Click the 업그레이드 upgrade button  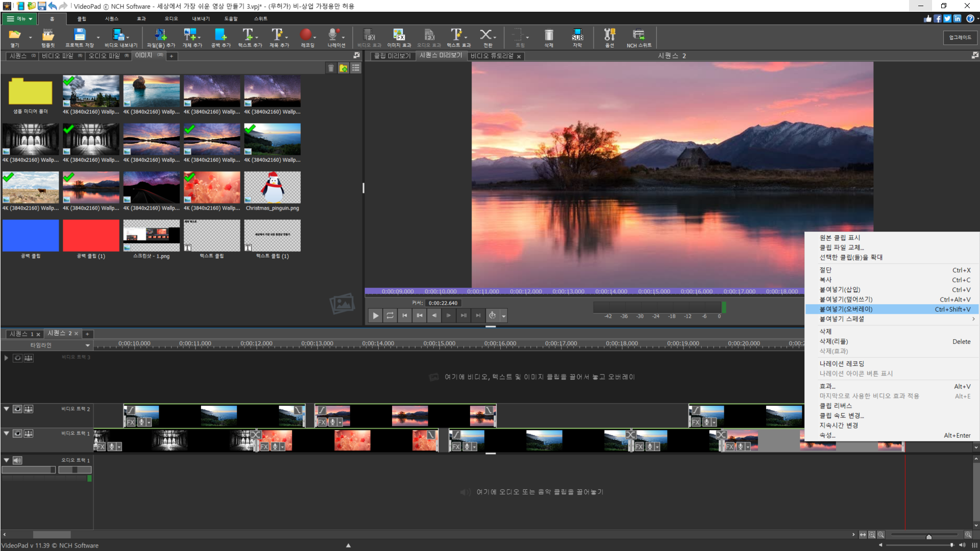pos(960,37)
